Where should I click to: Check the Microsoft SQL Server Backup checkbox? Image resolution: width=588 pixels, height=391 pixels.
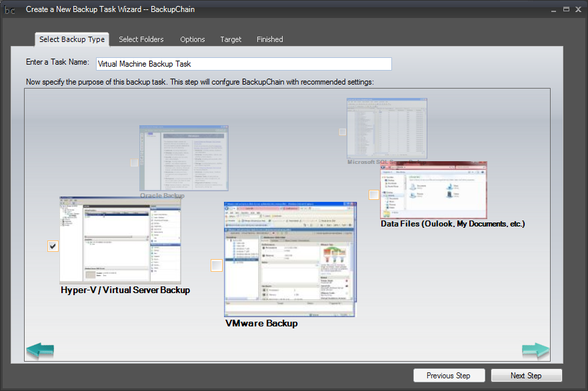343,132
